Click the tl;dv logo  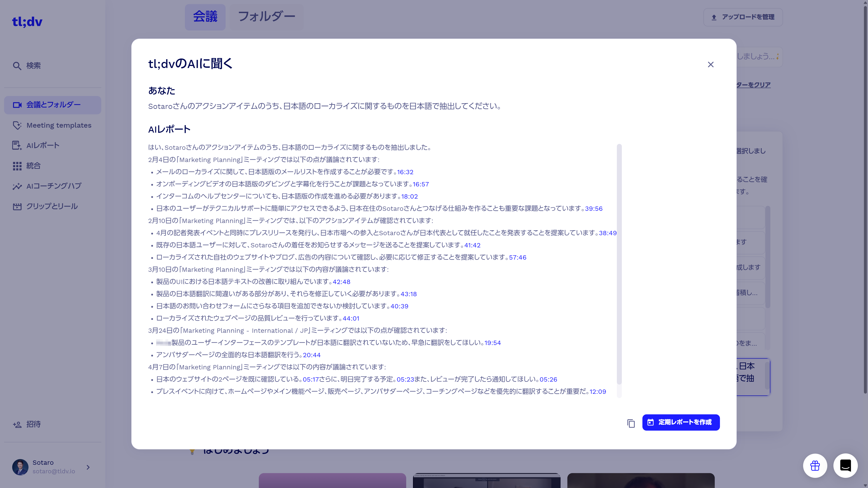pyautogui.click(x=27, y=22)
